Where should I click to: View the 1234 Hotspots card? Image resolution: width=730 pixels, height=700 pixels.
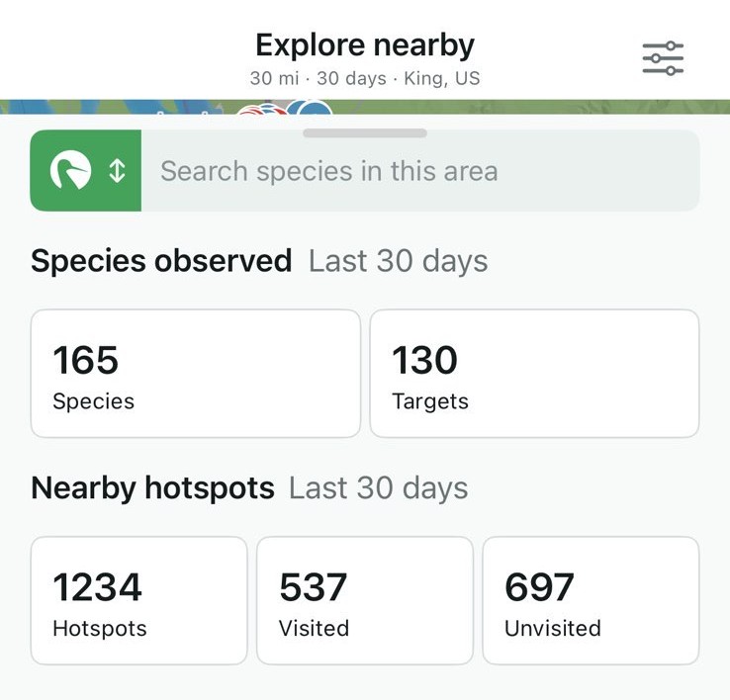tap(138, 600)
